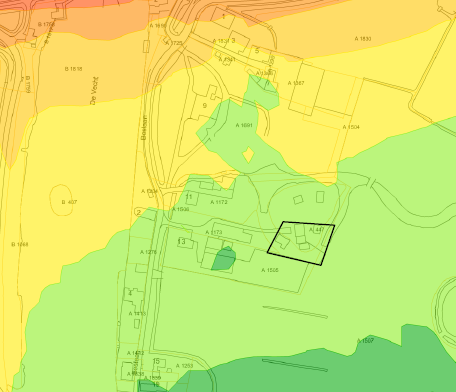Click parcel label A 1276
The width and height of the screenshot is (456, 392).
pos(148,252)
